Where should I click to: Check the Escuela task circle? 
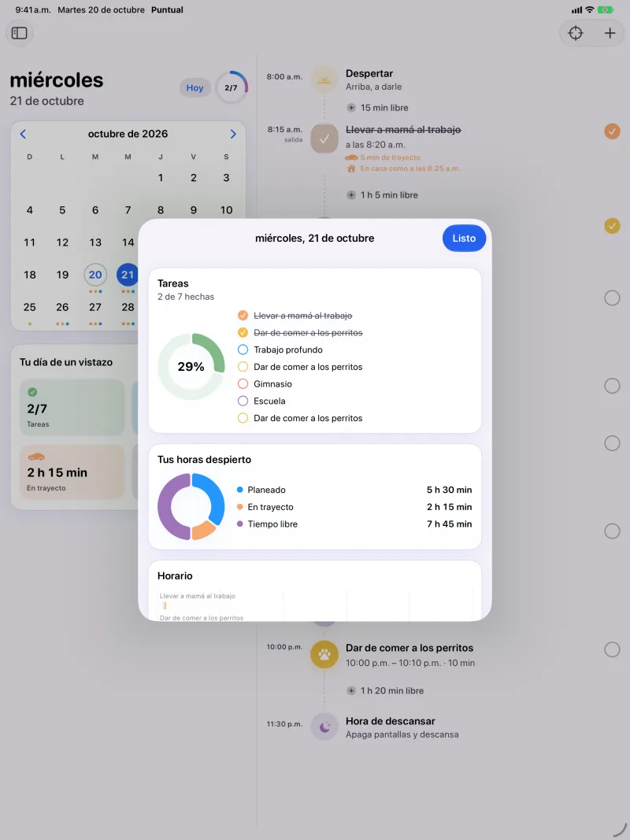(x=243, y=401)
